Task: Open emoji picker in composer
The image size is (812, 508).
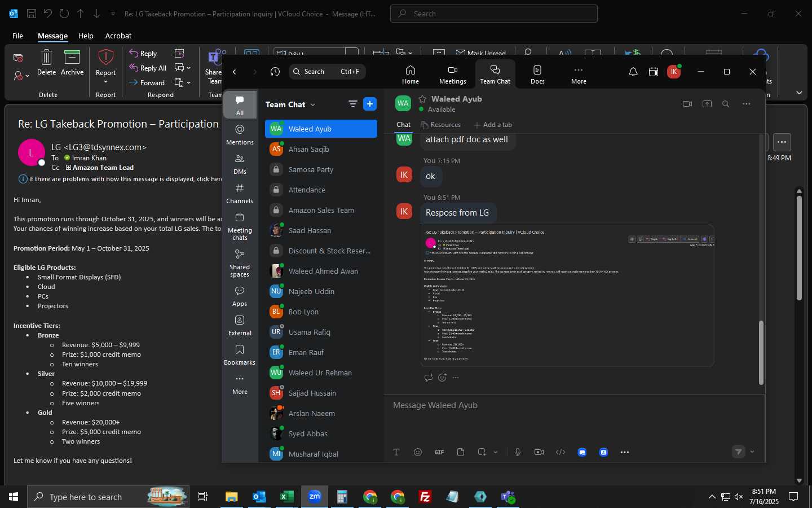Action: click(x=418, y=452)
